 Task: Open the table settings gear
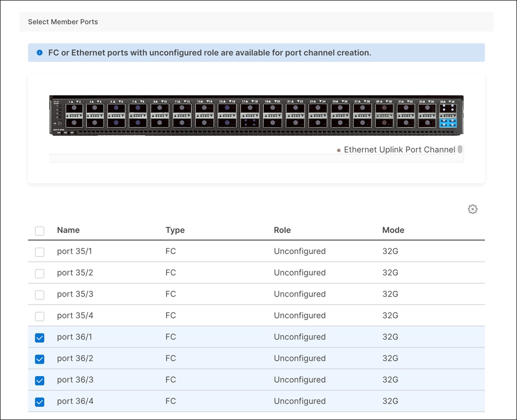pyautogui.click(x=473, y=209)
